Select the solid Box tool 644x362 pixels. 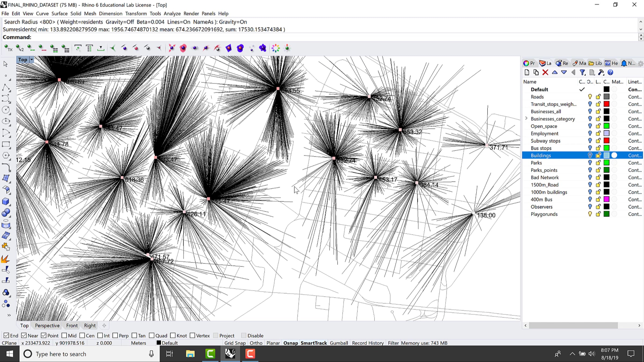click(x=6, y=201)
